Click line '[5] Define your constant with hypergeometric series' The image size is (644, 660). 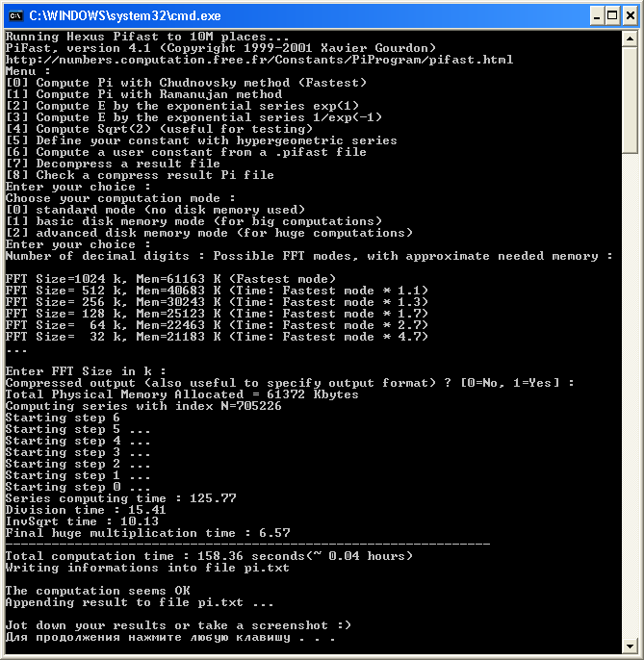201,140
